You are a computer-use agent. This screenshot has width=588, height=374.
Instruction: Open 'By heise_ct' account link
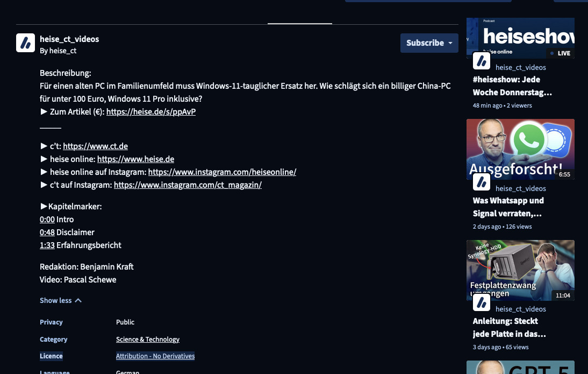58,51
